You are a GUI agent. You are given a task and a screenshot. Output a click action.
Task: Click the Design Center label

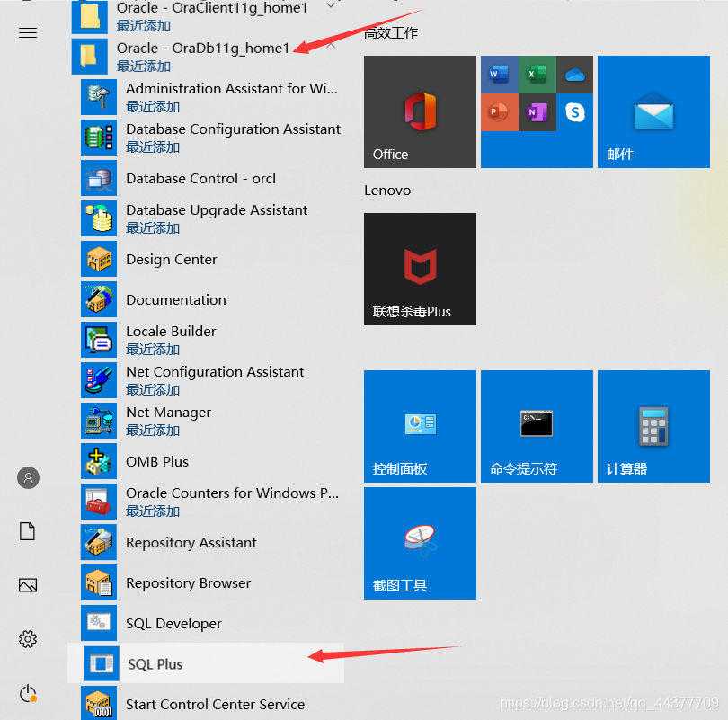(172, 260)
